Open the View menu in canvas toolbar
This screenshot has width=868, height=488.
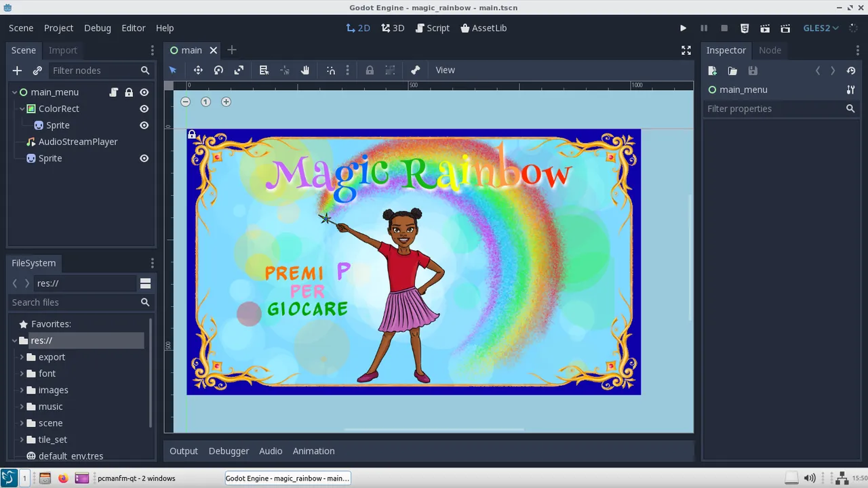(445, 70)
